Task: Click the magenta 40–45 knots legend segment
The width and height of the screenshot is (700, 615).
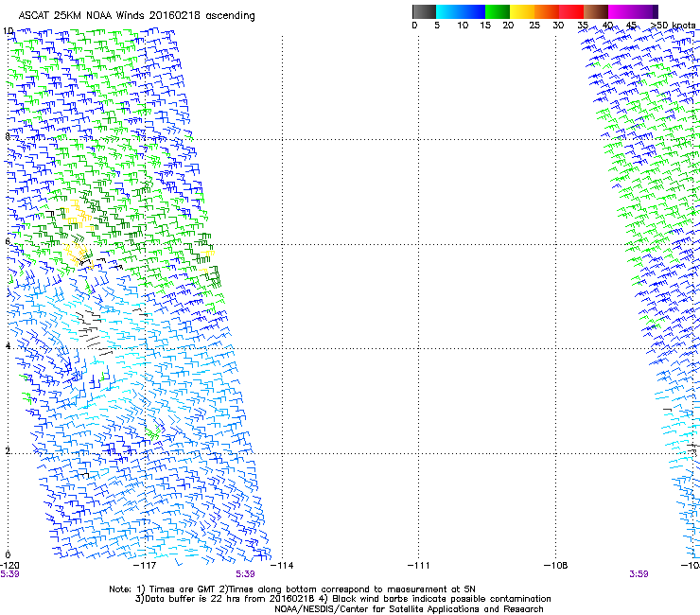Action: tap(621, 11)
